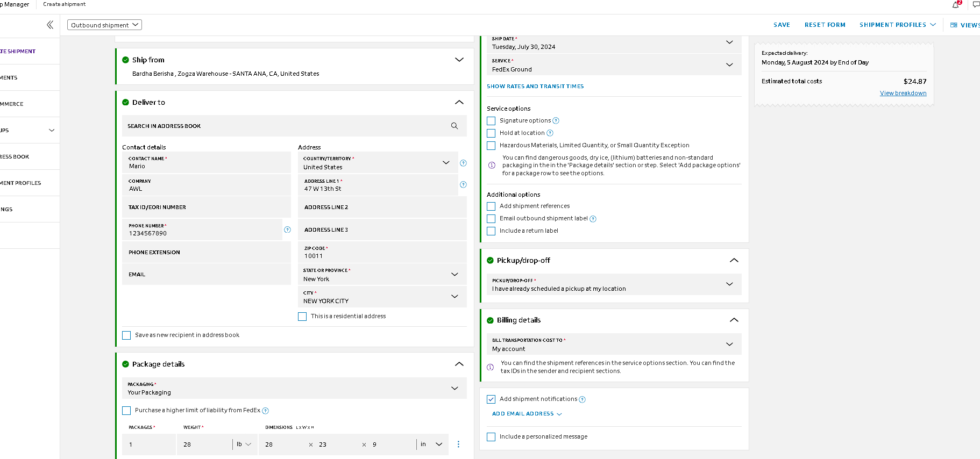This screenshot has height=459, width=980.
Task: Enable Hold at location checkbox
Action: [491, 133]
